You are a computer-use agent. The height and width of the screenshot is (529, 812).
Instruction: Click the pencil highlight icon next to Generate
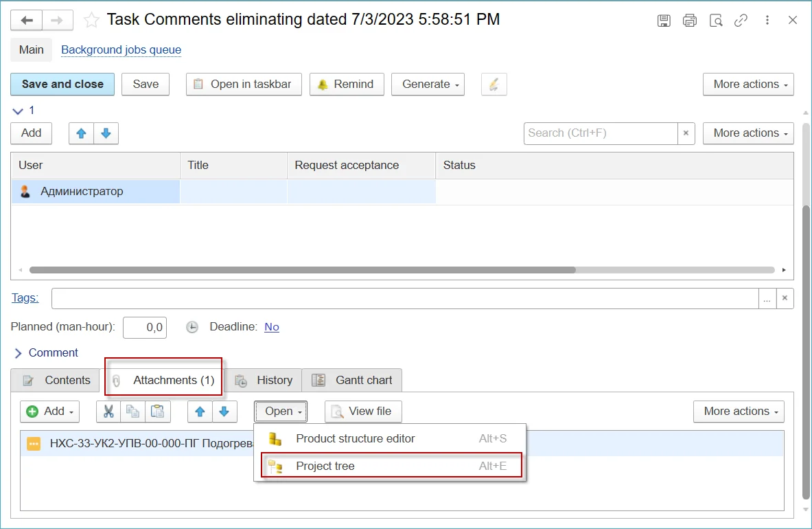click(494, 85)
